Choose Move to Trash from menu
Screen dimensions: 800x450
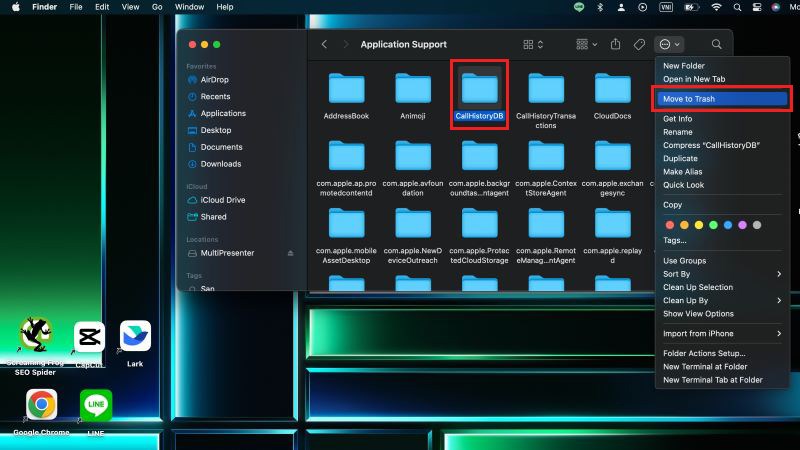[689, 99]
